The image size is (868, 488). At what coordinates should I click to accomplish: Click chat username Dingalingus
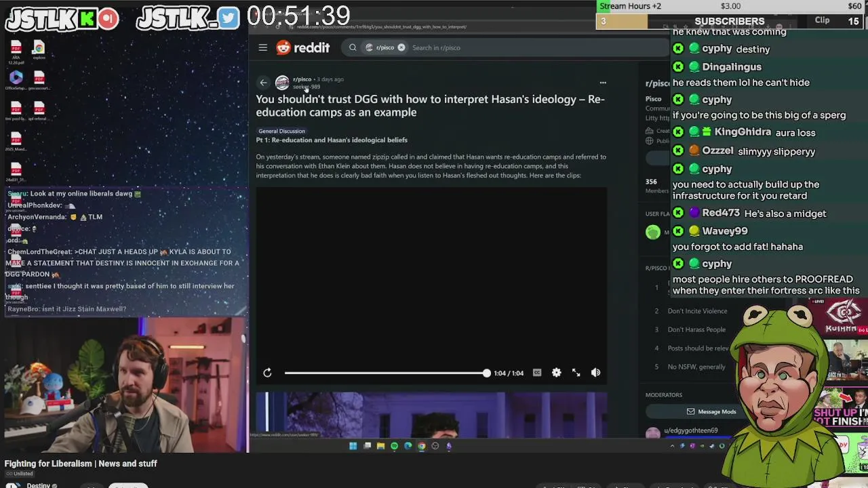(x=732, y=66)
